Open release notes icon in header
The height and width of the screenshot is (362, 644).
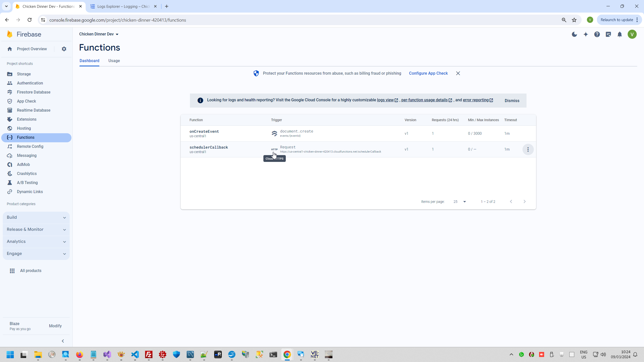pyautogui.click(x=608, y=34)
